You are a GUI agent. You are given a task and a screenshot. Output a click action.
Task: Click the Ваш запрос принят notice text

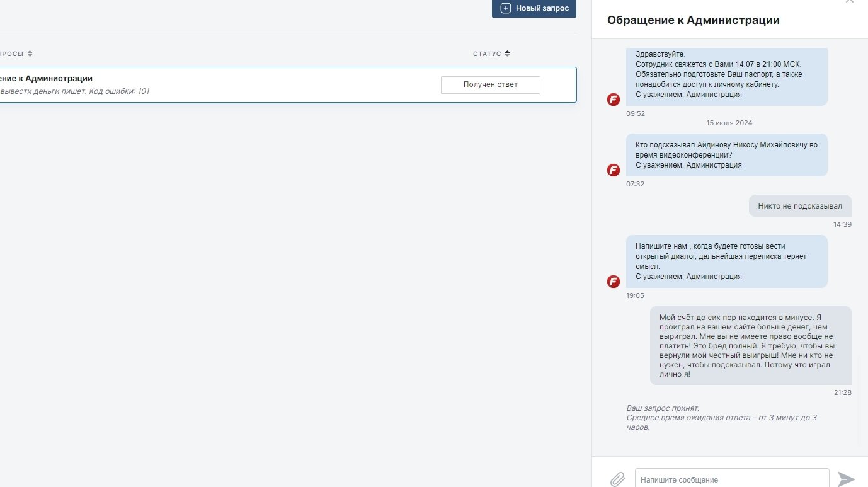663,408
